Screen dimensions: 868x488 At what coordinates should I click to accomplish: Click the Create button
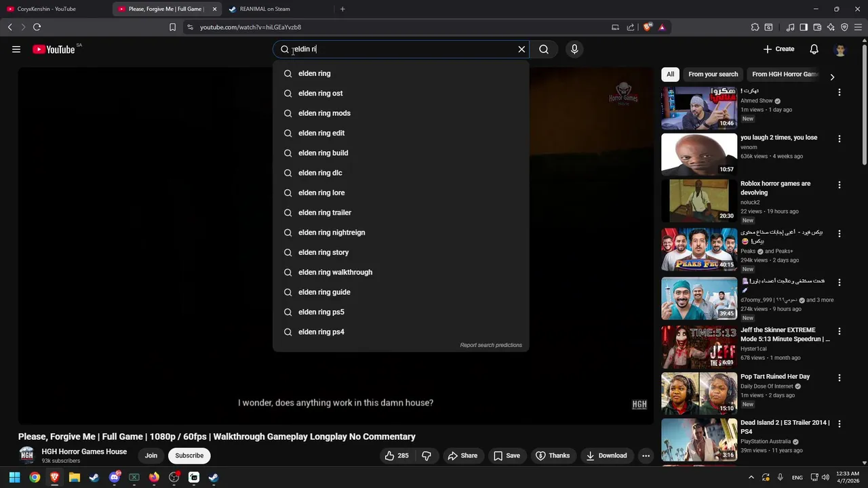[778, 49]
